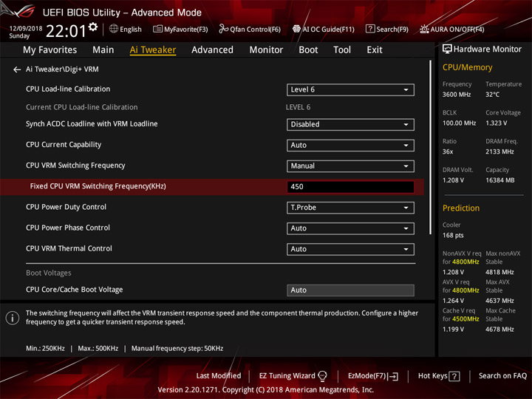532x399 pixels.
Task: Open the Boot tab
Action: 308,50
